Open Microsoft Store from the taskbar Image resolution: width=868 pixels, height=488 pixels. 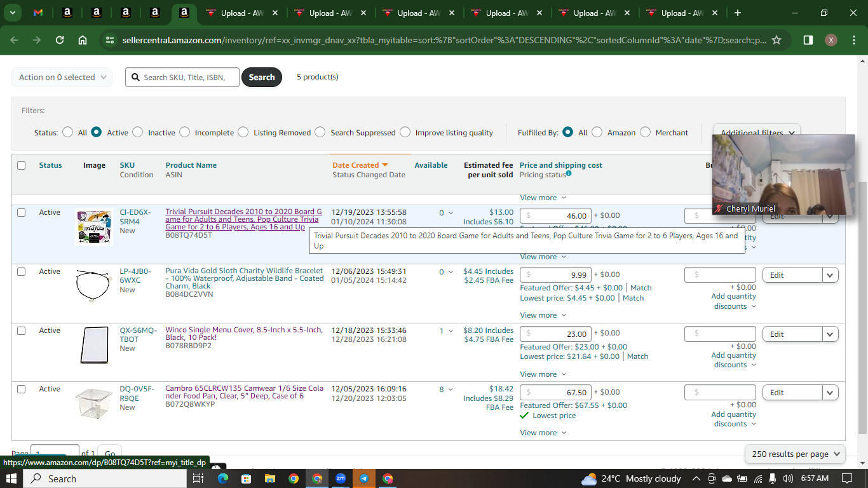click(246, 478)
